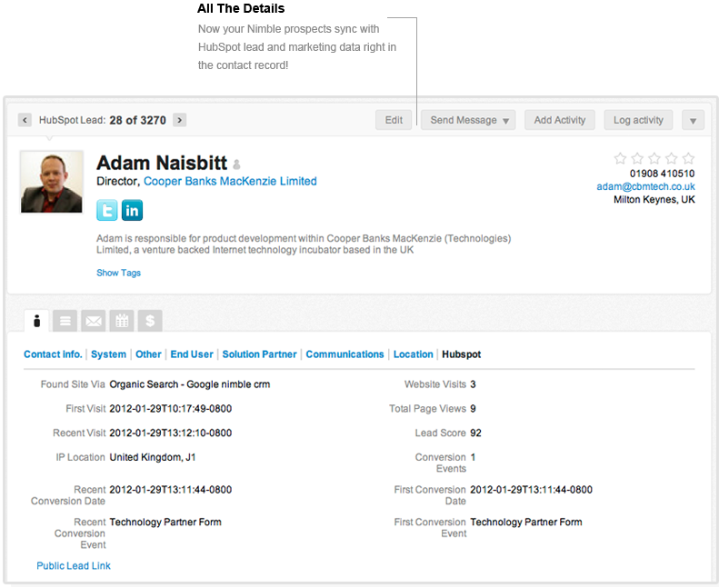The height and width of the screenshot is (588, 719).
Task: Click Total Page Views value 9
Action: click(474, 409)
